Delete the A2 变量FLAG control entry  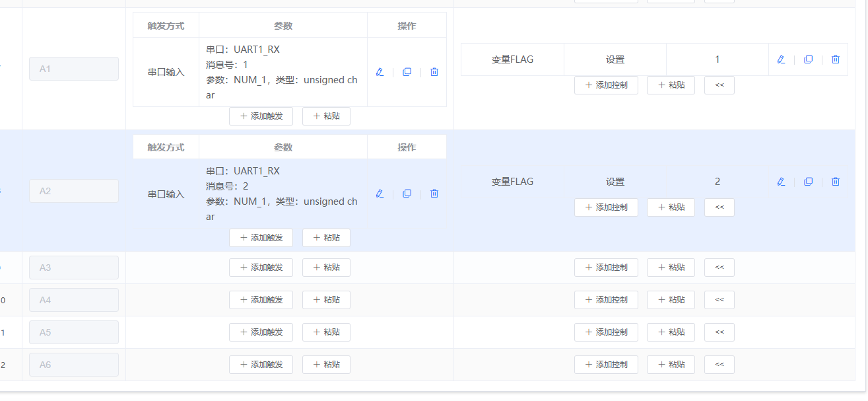point(835,181)
